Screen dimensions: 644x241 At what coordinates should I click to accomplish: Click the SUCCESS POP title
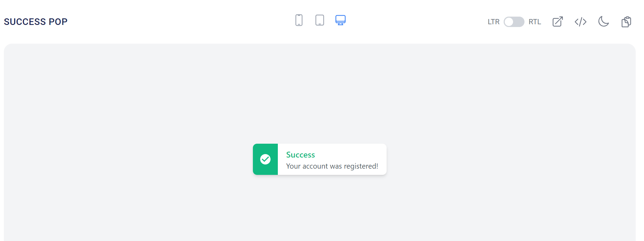(36, 22)
